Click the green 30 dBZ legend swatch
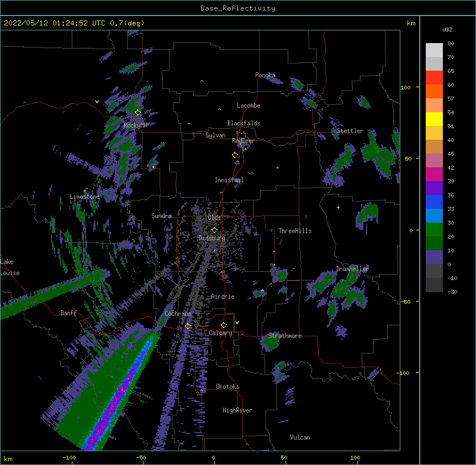 [434, 230]
